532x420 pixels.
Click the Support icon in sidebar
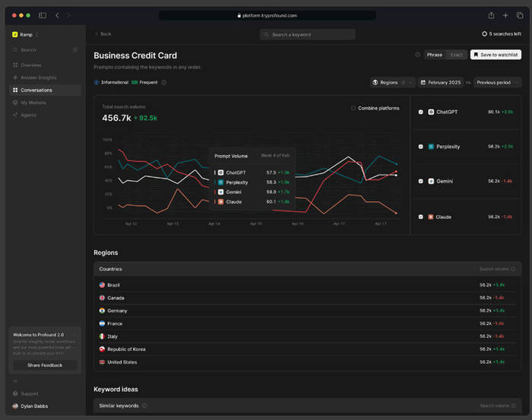pos(15,393)
